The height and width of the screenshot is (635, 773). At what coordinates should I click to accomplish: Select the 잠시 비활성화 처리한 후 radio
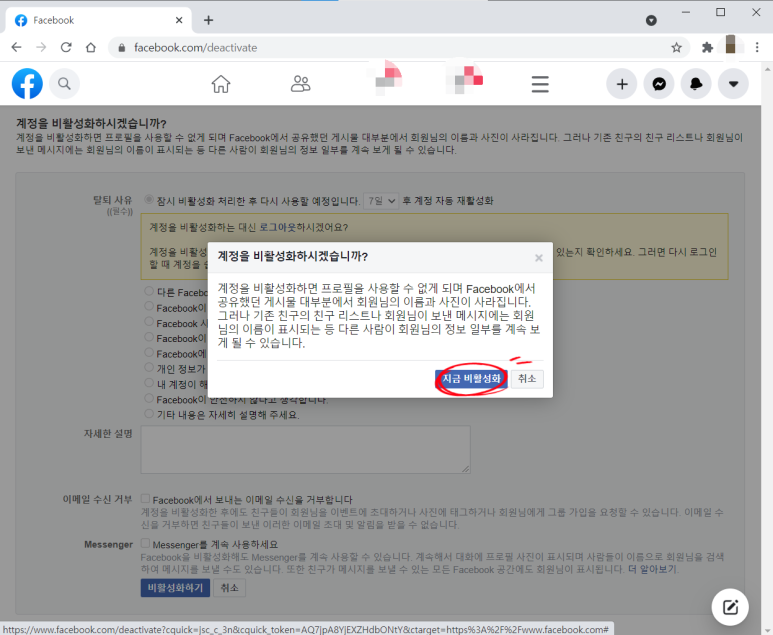(149, 200)
